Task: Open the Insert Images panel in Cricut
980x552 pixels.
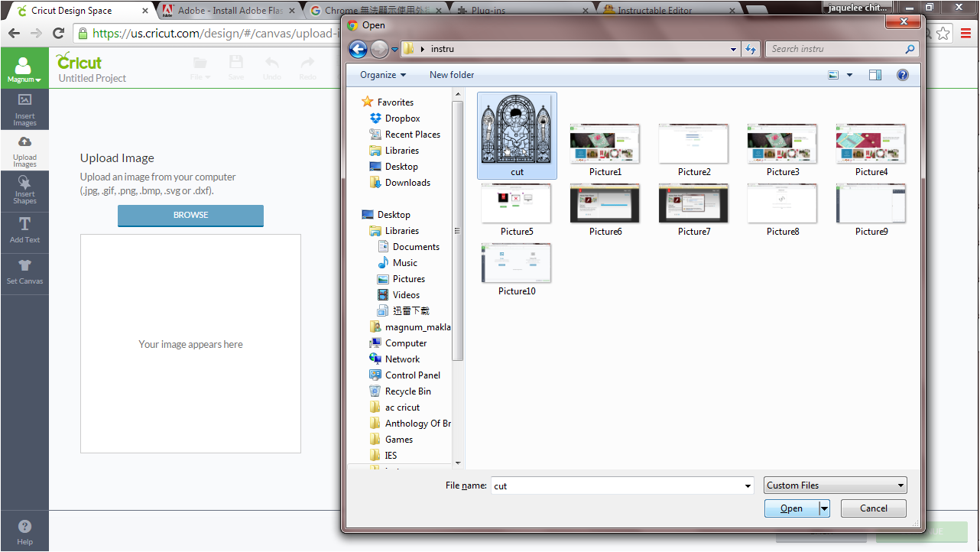Action: point(24,109)
